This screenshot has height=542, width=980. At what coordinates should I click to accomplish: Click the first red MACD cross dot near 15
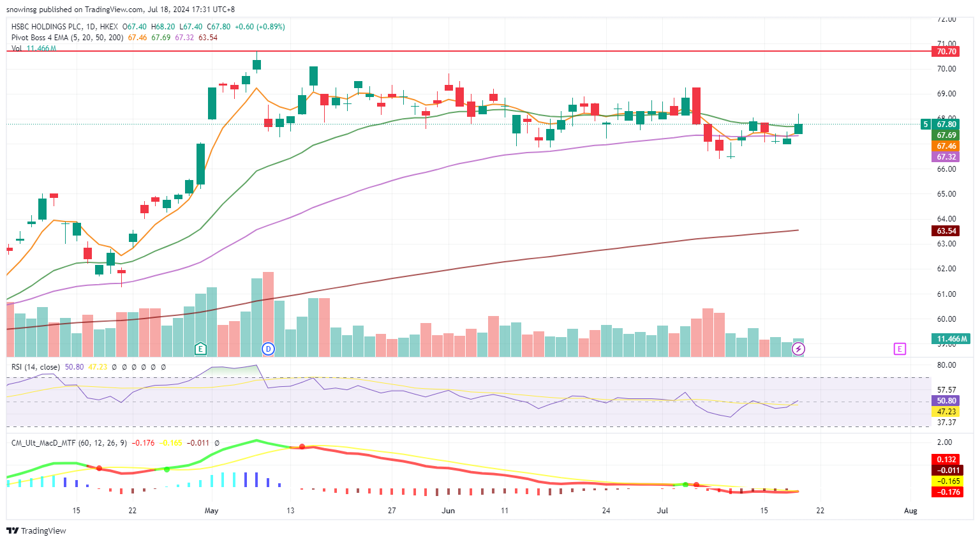tap(99, 468)
